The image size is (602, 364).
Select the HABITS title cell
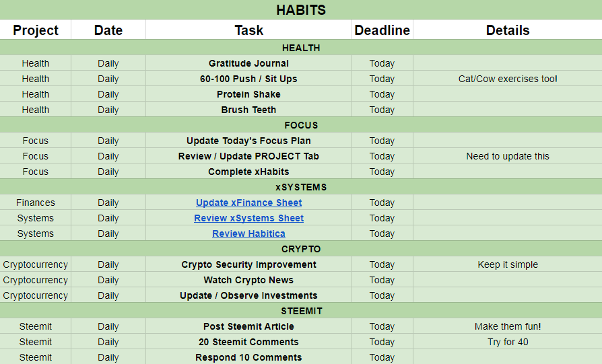click(301, 9)
